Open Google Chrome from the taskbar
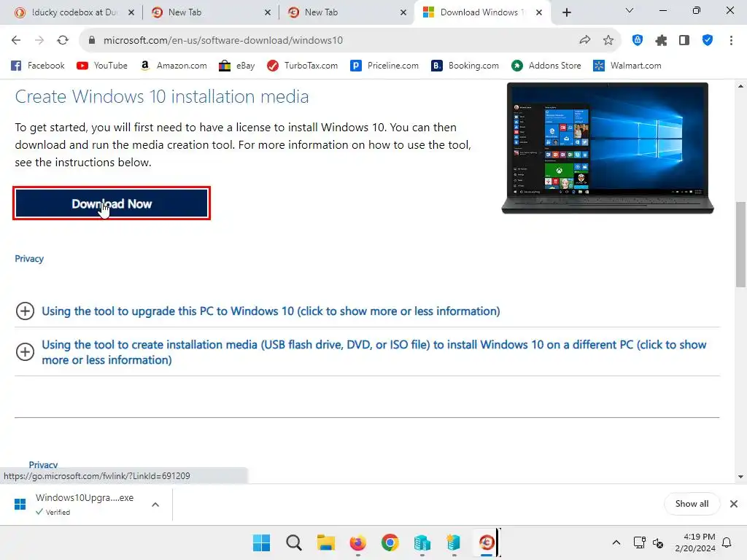 (390, 542)
